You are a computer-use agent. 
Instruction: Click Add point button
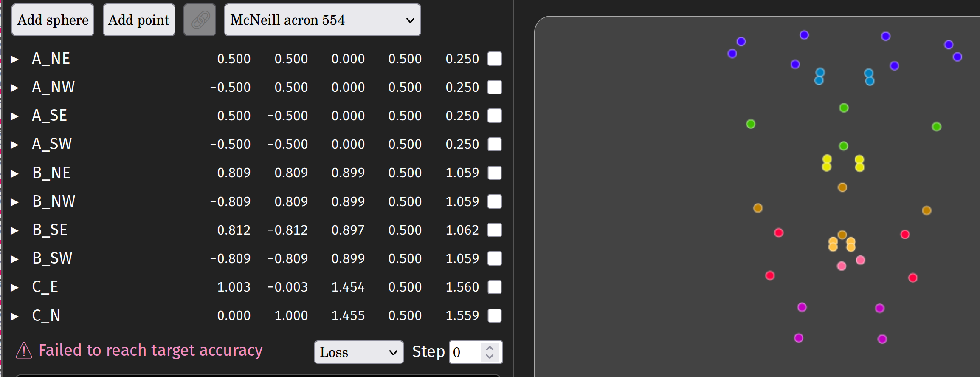click(139, 20)
